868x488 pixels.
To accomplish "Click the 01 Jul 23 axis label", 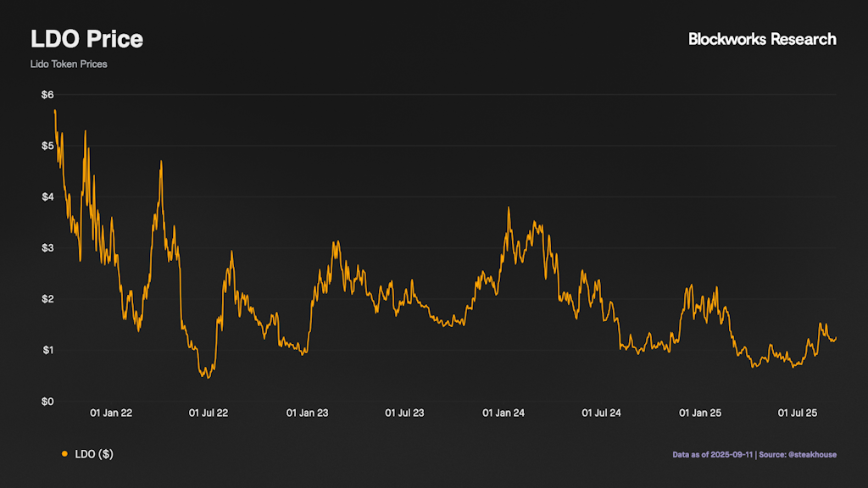I will [x=404, y=413].
